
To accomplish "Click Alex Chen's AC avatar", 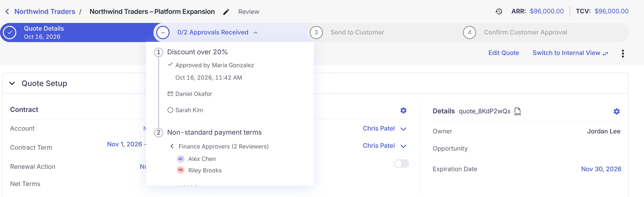I will (x=180, y=159).
